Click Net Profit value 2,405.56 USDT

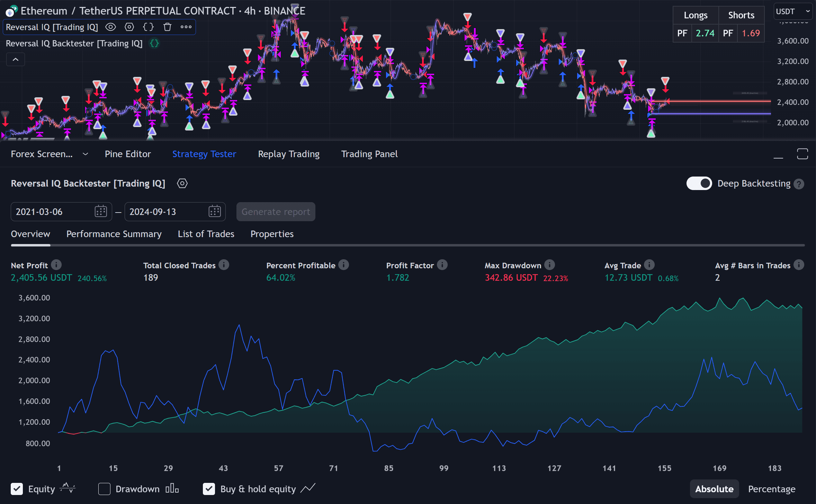(42, 278)
